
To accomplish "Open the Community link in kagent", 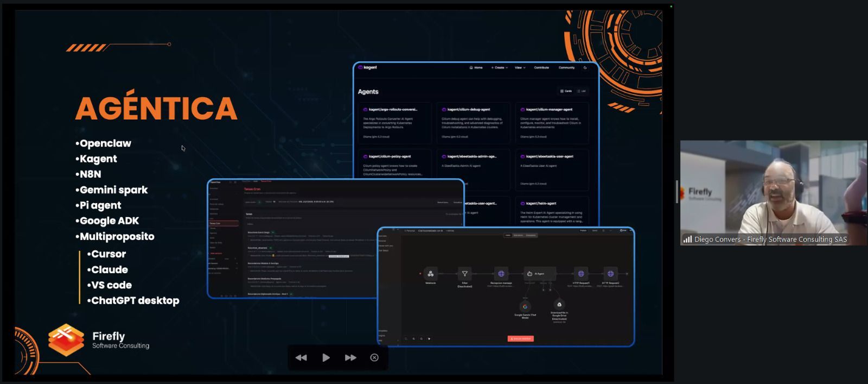I will 566,68.
